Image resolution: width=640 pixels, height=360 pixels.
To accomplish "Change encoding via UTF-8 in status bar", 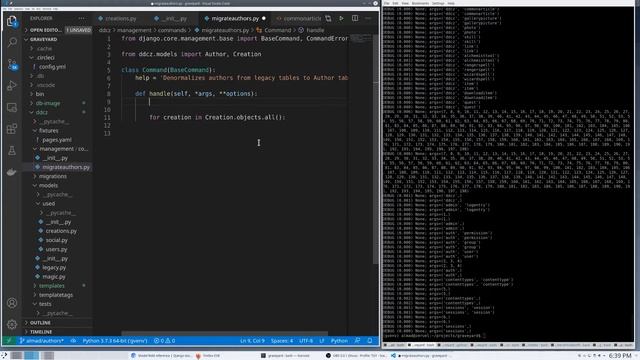I will 306,340.
